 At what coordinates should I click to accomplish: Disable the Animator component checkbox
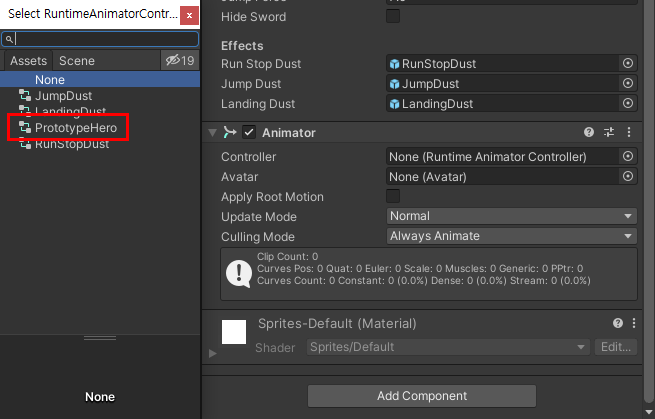tap(249, 132)
